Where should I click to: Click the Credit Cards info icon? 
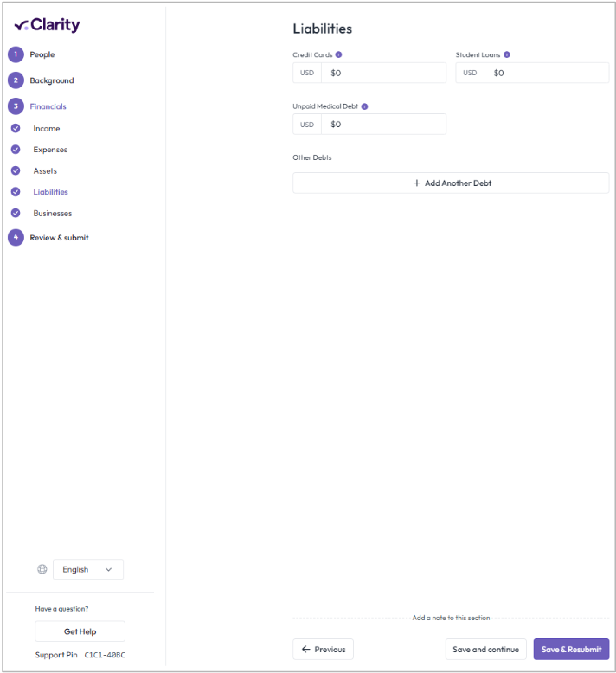tap(338, 54)
